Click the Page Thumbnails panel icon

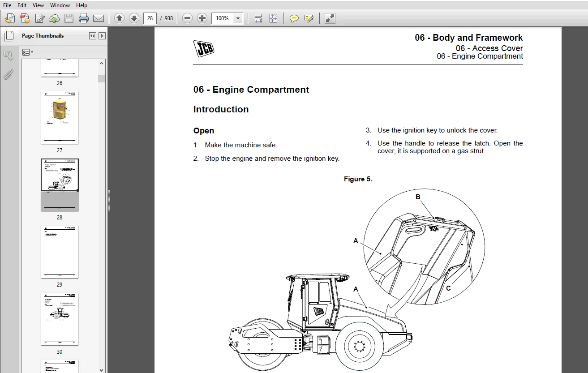8,35
